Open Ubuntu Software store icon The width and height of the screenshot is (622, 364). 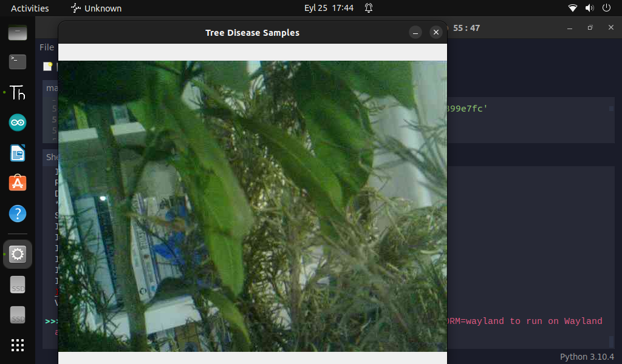(x=18, y=183)
